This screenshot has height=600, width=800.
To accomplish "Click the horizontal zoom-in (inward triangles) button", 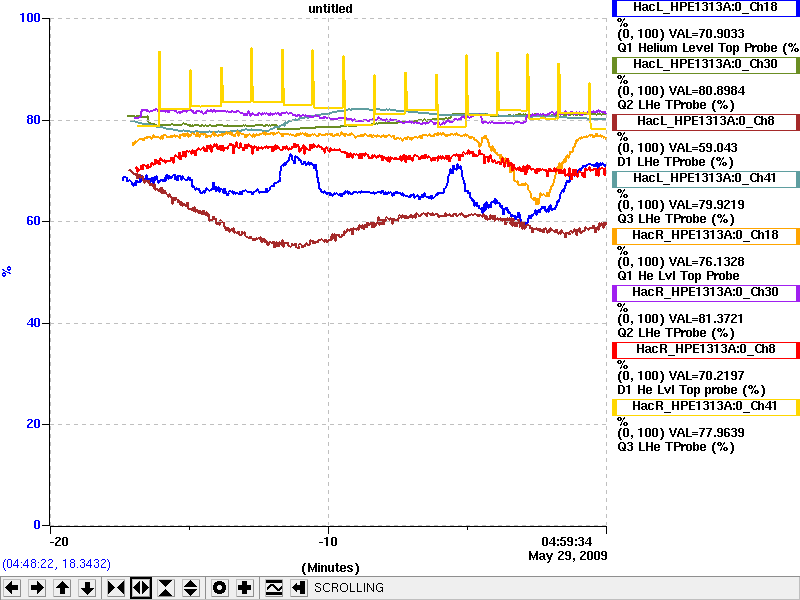I will (x=116, y=588).
